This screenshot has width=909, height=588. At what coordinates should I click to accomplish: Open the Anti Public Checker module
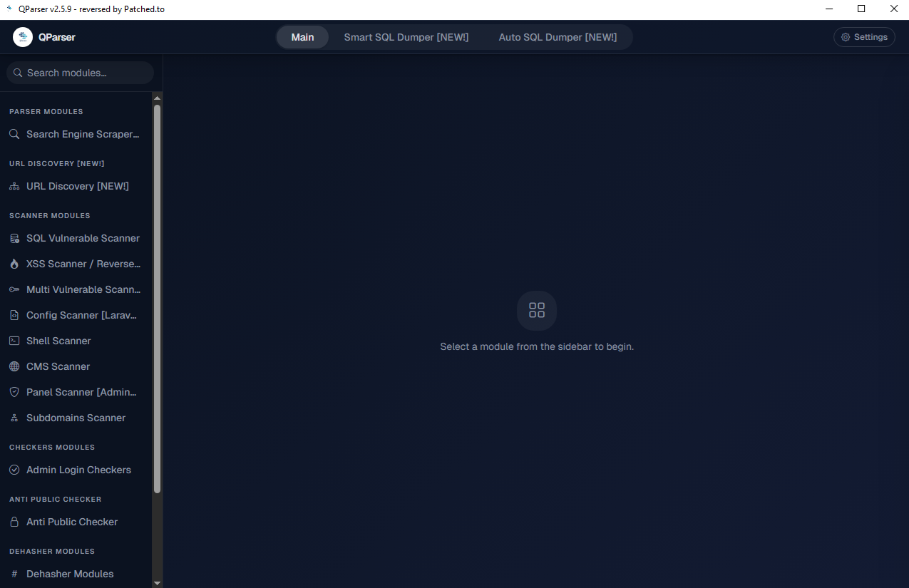(x=75, y=522)
